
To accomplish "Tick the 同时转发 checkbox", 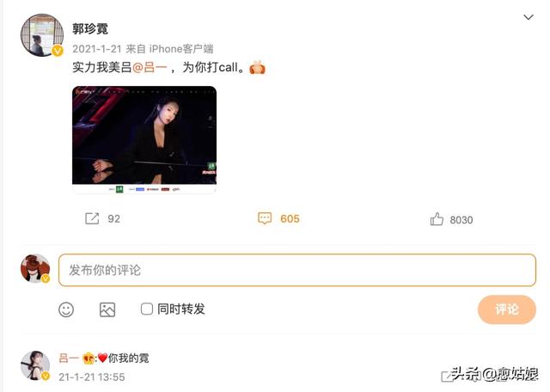I will coord(147,309).
